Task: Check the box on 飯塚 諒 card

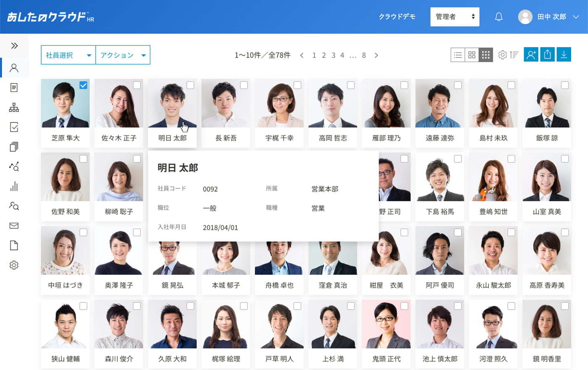Action: 565,85
